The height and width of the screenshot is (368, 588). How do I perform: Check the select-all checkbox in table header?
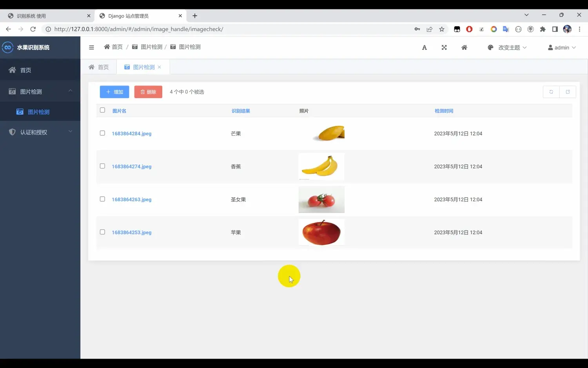click(102, 110)
